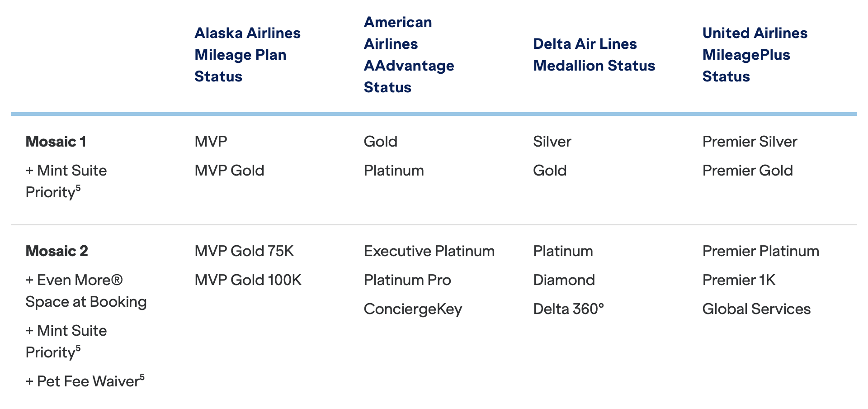Screen dimensions: 868x409
Task: Click the Premier 1K entry
Action: [739, 280]
